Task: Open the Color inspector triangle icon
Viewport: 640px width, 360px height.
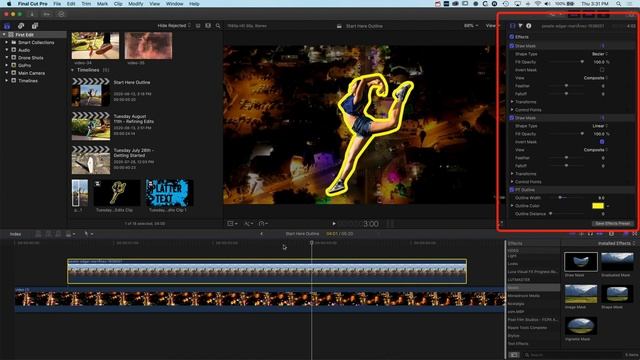Action: 520,26
